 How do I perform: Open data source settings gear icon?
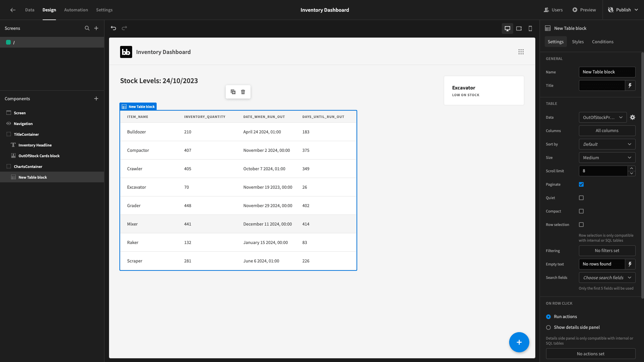pyautogui.click(x=633, y=117)
